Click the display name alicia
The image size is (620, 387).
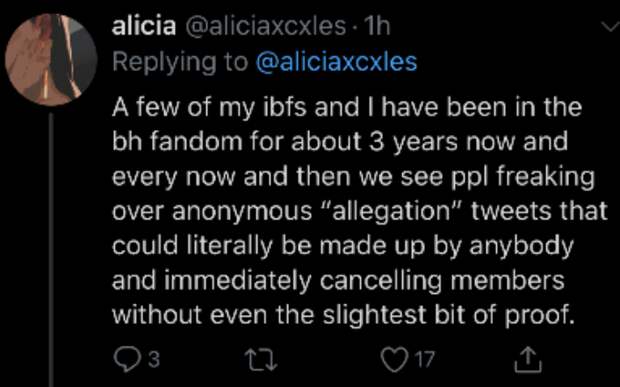point(144,26)
